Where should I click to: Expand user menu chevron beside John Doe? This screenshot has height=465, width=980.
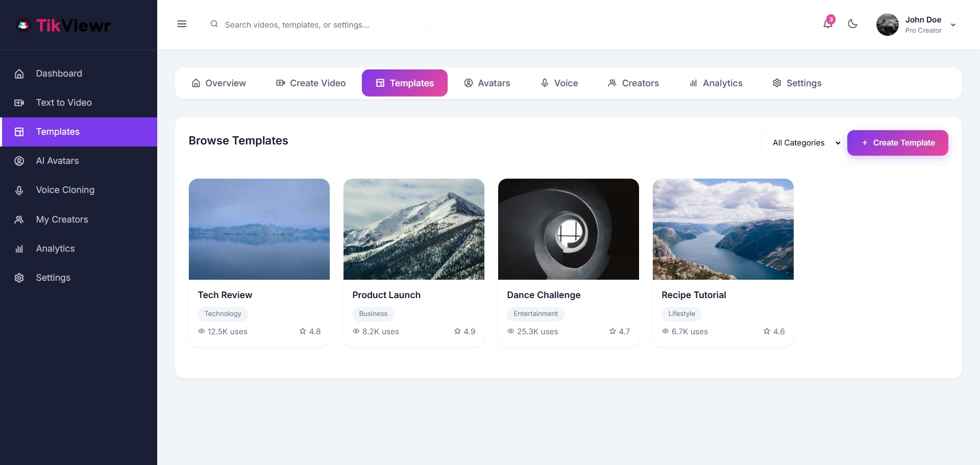pyautogui.click(x=953, y=25)
